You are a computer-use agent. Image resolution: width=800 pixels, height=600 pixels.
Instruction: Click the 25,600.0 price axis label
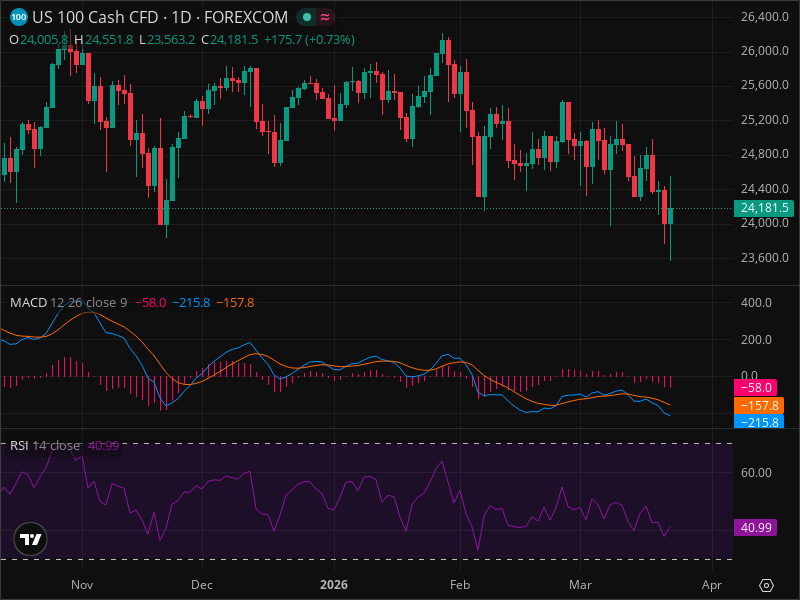click(x=764, y=85)
